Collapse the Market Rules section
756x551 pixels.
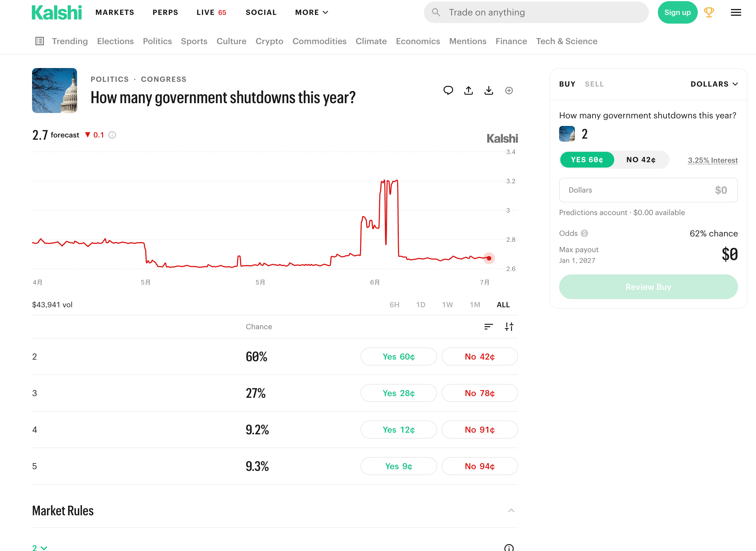[x=511, y=511]
